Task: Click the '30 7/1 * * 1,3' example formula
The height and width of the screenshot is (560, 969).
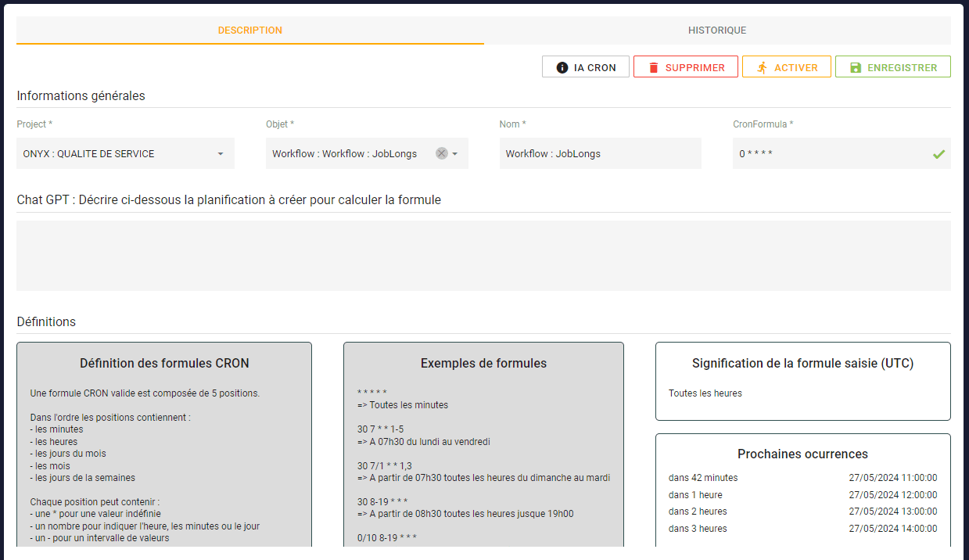Action: (x=385, y=465)
